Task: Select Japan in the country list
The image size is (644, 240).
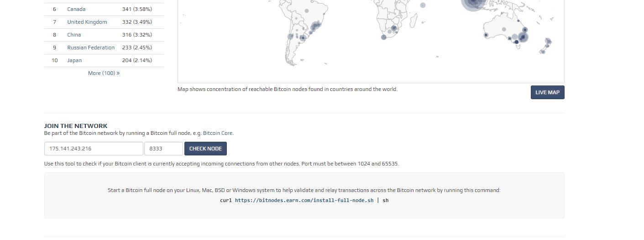Action: click(x=74, y=60)
